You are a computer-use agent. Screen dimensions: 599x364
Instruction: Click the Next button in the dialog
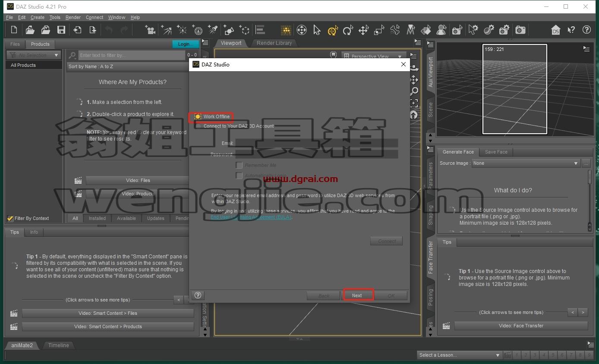tap(357, 295)
